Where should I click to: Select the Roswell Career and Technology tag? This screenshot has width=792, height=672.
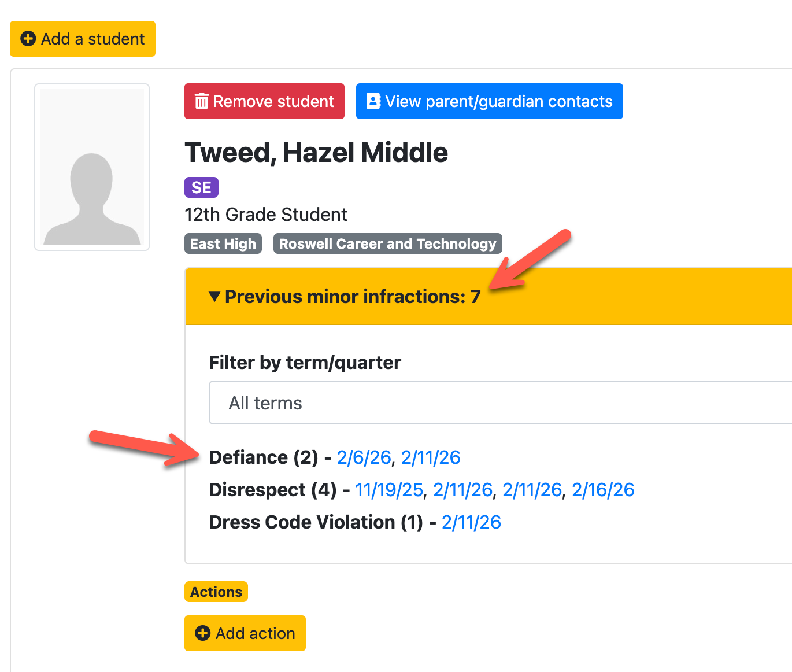pyautogui.click(x=387, y=243)
